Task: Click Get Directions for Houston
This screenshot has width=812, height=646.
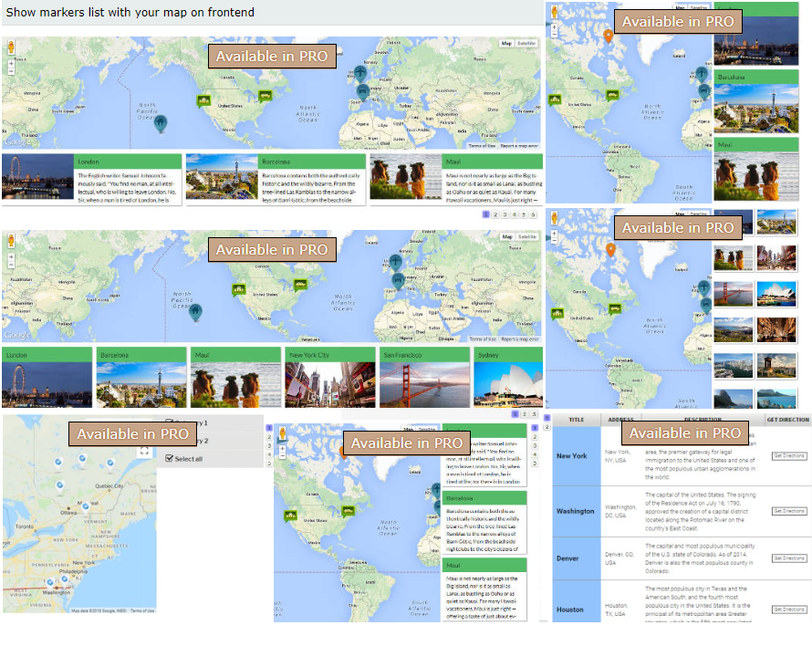Action: click(x=789, y=609)
